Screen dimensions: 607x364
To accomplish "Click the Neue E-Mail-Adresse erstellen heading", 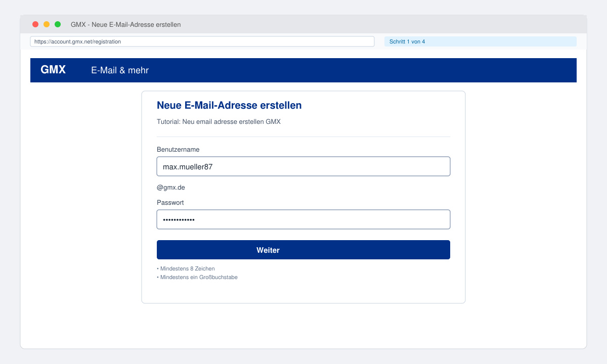I will pyautogui.click(x=229, y=105).
